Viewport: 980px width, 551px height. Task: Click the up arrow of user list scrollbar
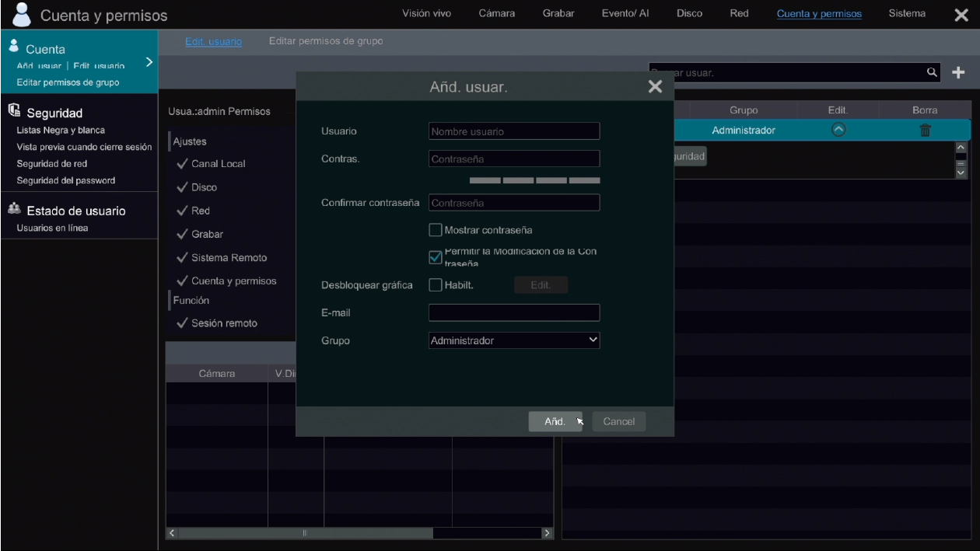pos(959,148)
